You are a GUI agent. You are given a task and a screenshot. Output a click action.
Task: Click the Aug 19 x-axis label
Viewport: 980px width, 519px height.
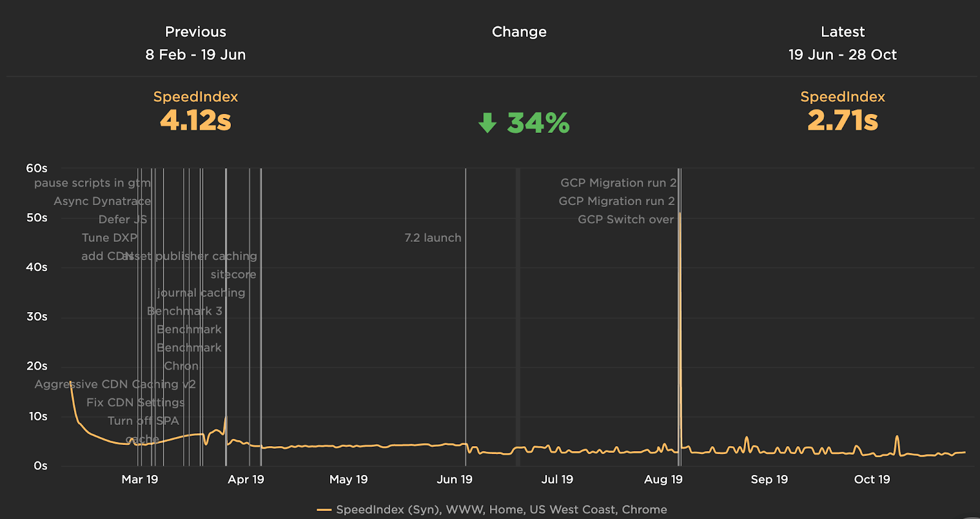tap(663, 480)
